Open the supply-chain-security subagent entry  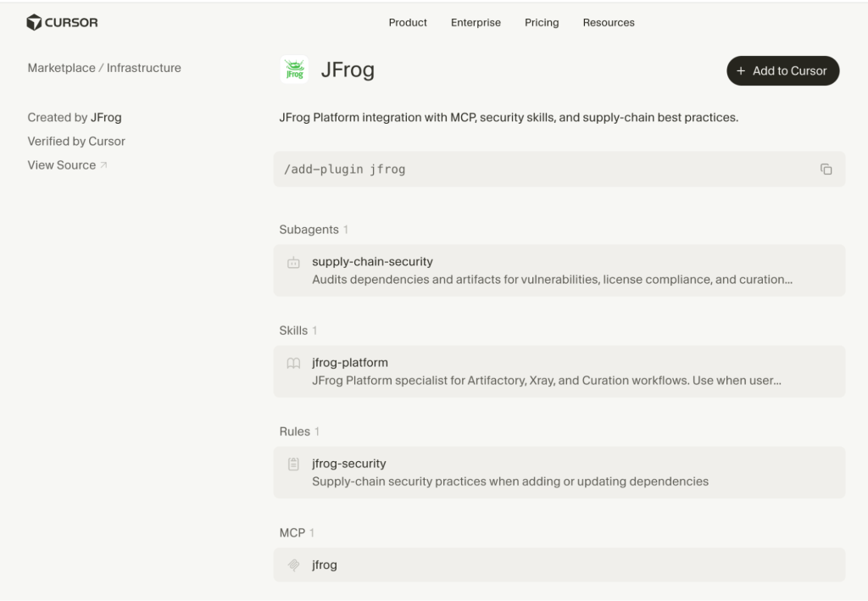559,270
